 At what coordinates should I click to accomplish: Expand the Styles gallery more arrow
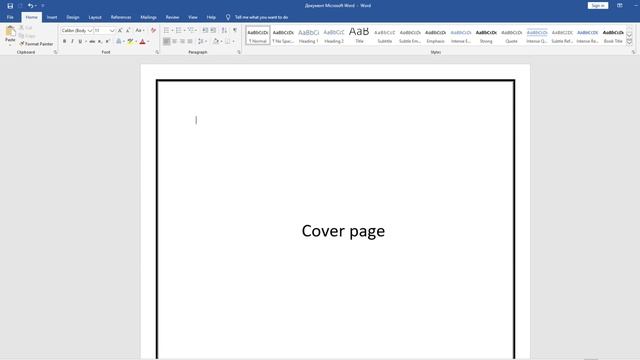tap(629, 42)
